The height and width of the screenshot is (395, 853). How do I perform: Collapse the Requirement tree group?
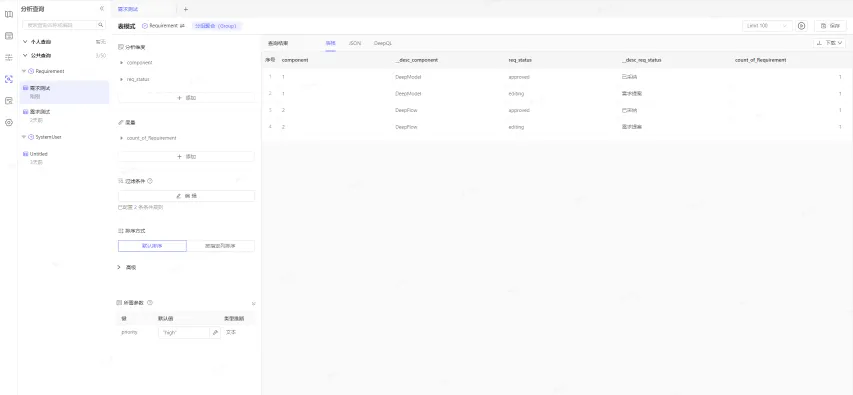(24, 71)
